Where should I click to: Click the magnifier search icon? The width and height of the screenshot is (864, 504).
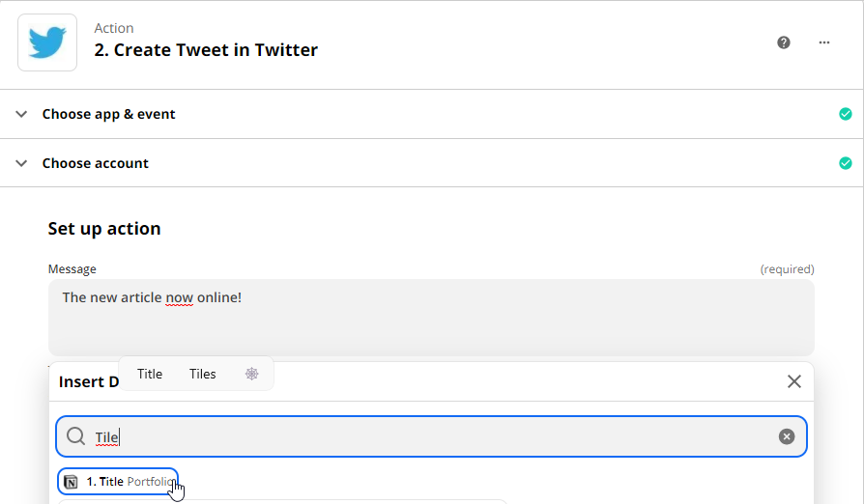pos(75,436)
